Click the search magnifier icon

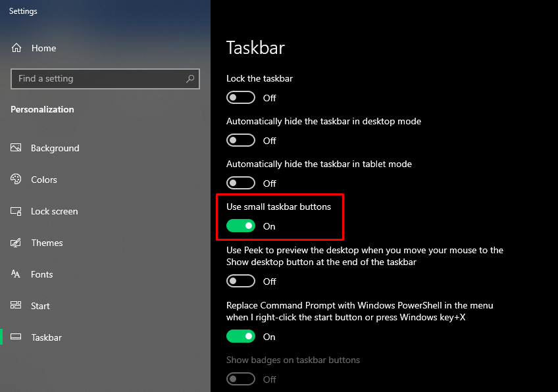190,79
